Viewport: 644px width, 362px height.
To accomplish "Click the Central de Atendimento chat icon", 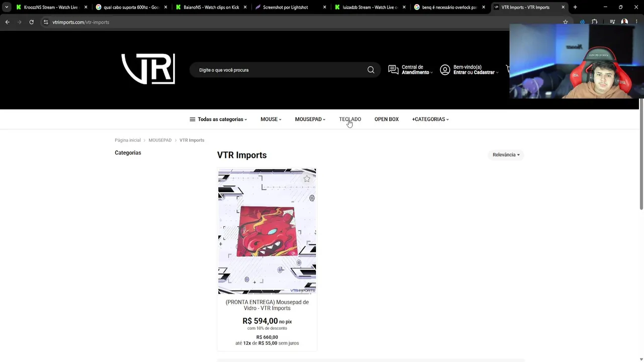I will coord(393,70).
